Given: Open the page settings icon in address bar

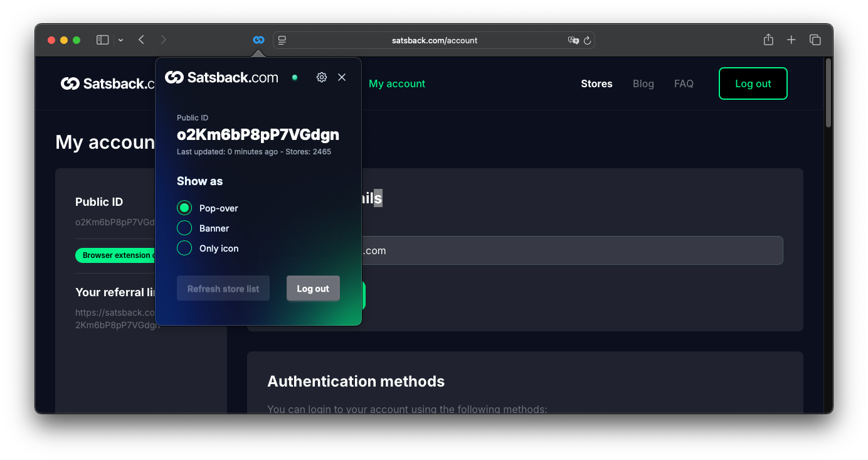Looking at the screenshot, I should 282,40.
